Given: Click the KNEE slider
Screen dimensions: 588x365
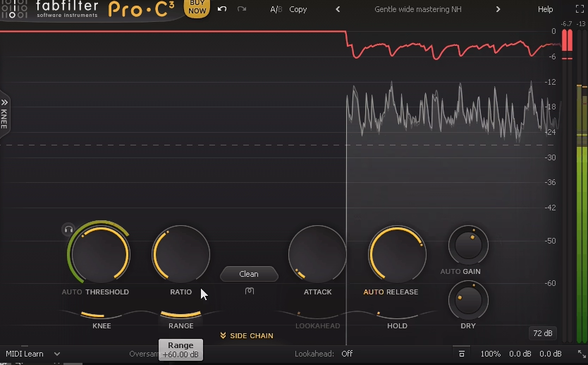Looking at the screenshot, I should pyautogui.click(x=102, y=315).
